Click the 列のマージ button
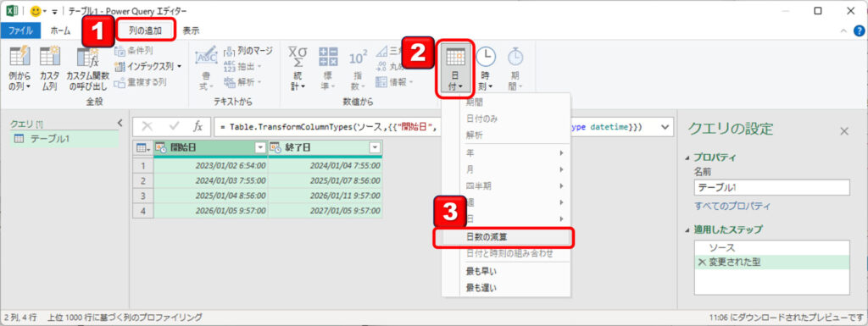Screen dimensions: 868x326 pyautogui.click(x=248, y=52)
